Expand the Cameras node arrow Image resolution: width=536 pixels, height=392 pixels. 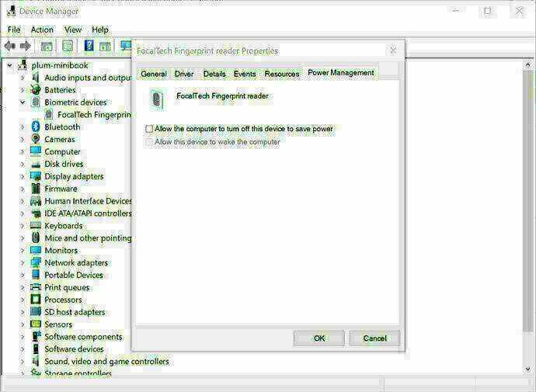pos(23,139)
